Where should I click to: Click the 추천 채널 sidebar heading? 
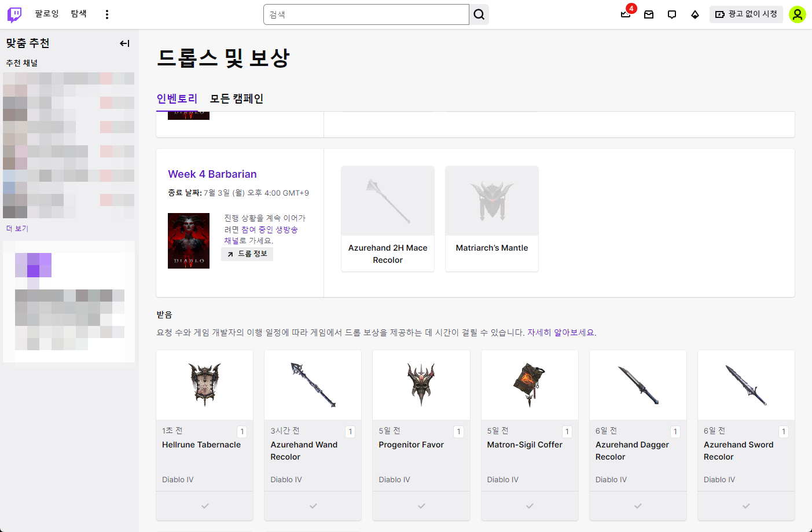coord(22,63)
